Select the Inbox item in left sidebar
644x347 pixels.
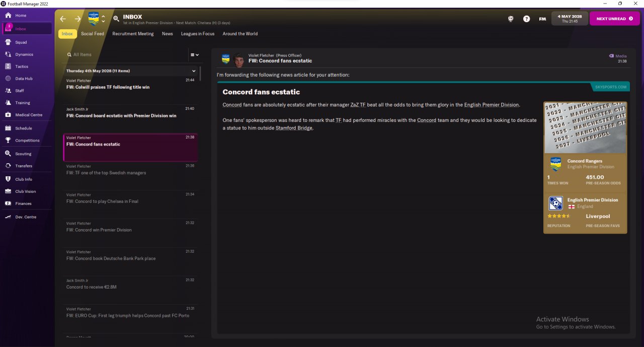(x=27, y=29)
